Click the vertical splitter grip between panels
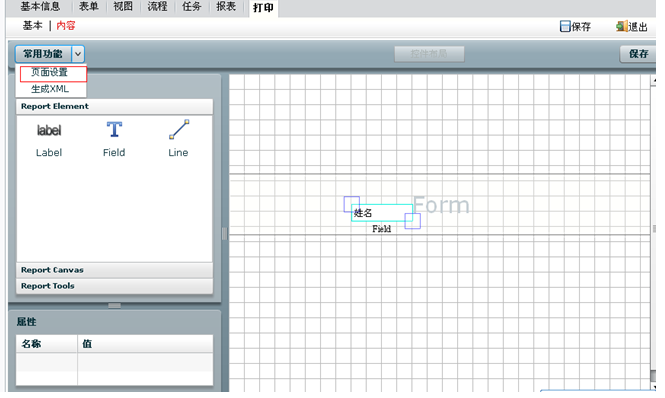 coord(225,233)
